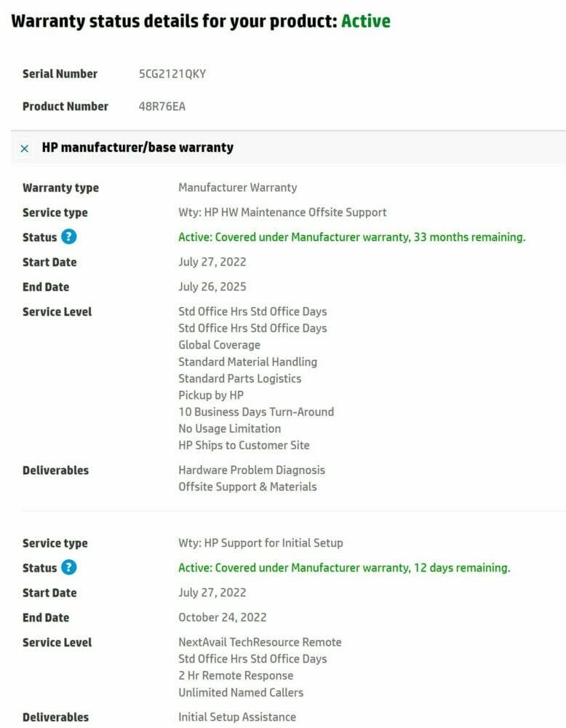The height and width of the screenshot is (728, 566).
Task: Click the product number 48R76EA
Action: (x=162, y=106)
